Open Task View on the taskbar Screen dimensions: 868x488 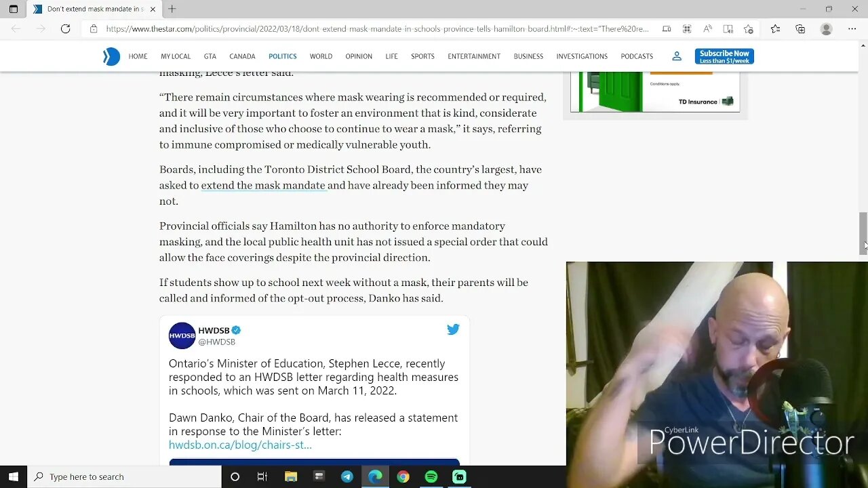click(x=262, y=476)
